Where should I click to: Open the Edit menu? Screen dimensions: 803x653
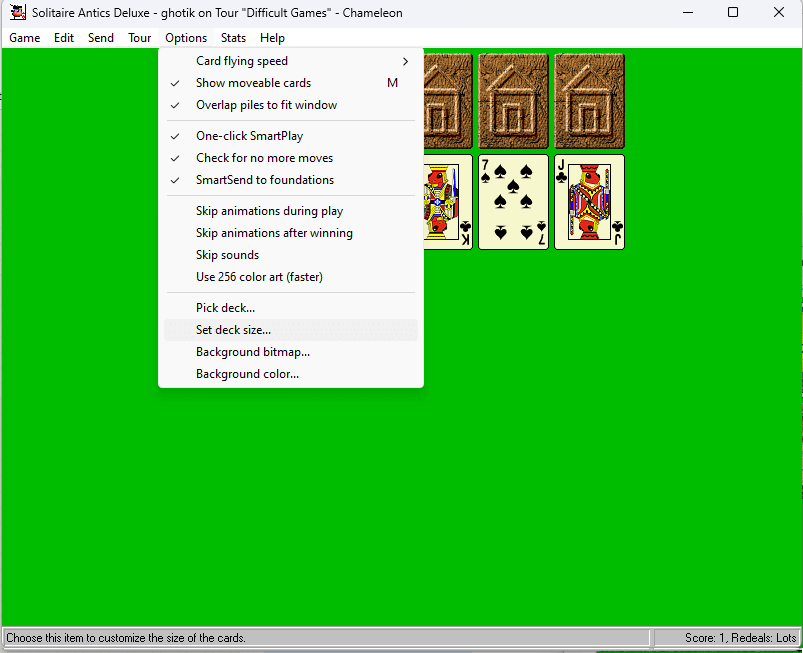pyautogui.click(x=64, y=38)
